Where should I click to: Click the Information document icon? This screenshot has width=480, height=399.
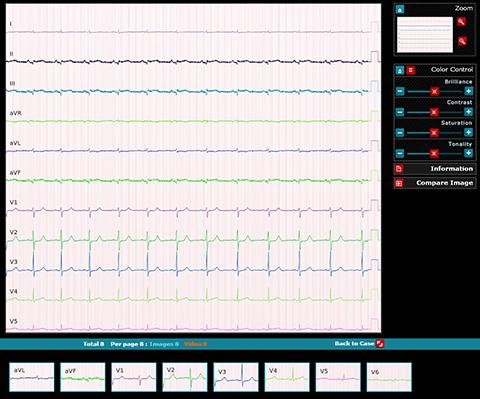click(x=399, y=169)
